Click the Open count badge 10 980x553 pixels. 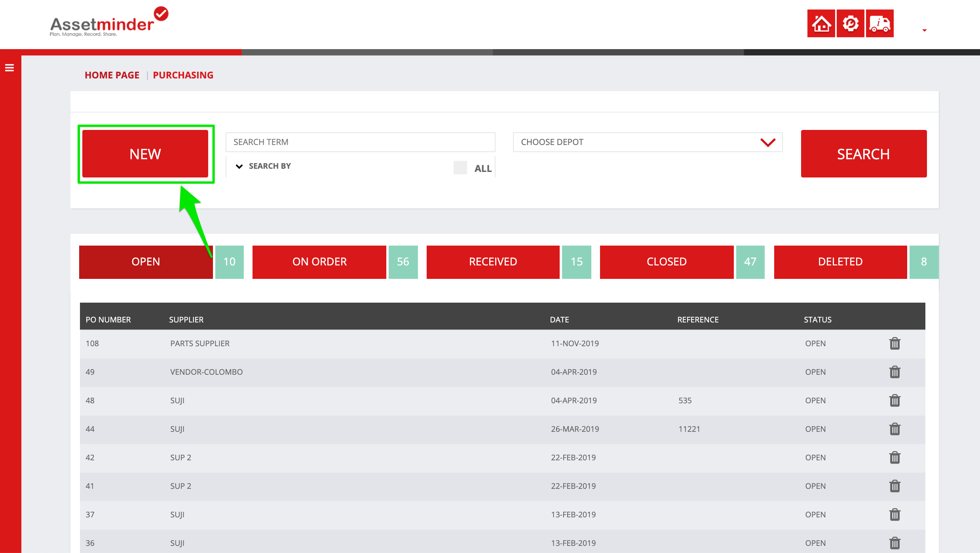pos(229,262)
